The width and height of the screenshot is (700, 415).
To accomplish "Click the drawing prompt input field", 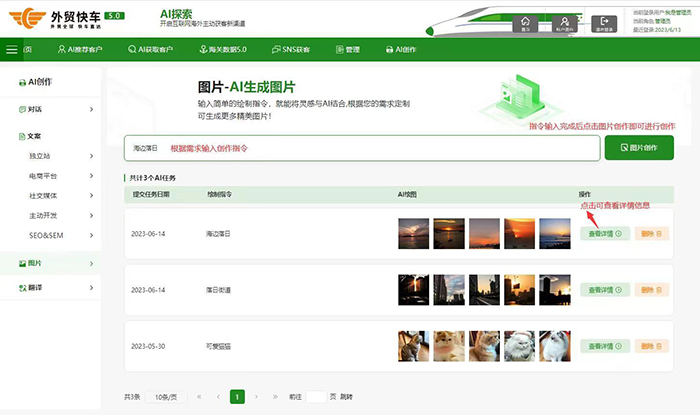I will [x=360, y=148].
